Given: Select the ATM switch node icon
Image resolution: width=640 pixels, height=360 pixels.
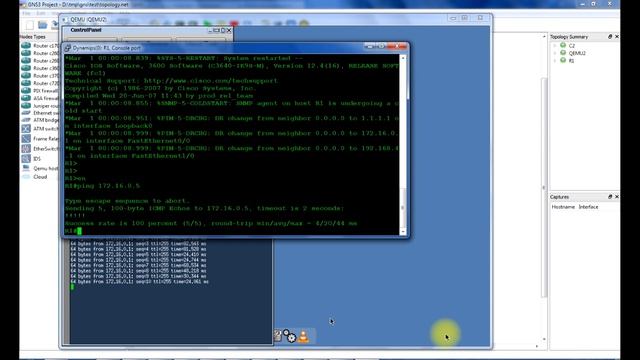Looking at the screenshot, I should click(x=26, y=129).
